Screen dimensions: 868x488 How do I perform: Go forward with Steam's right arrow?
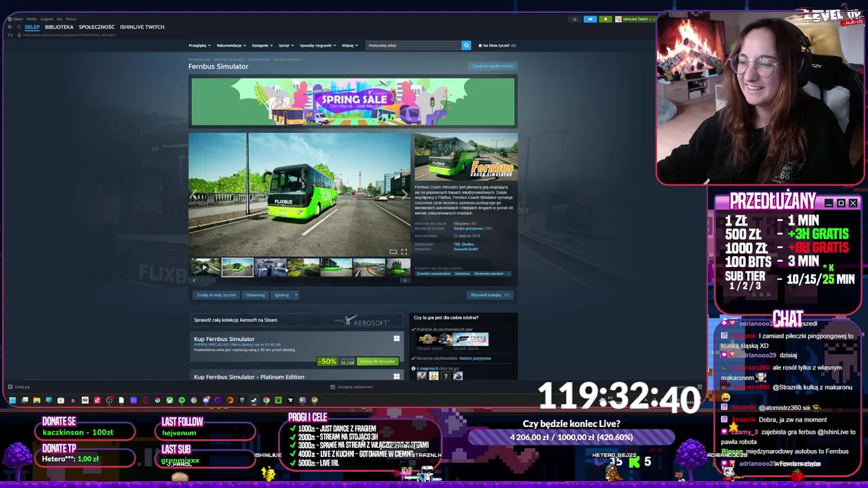18,26
